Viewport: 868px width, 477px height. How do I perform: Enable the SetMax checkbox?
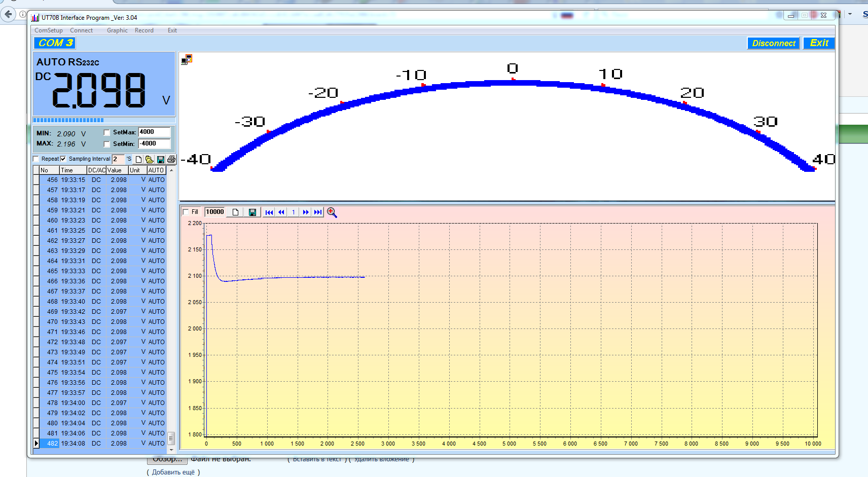106,132
